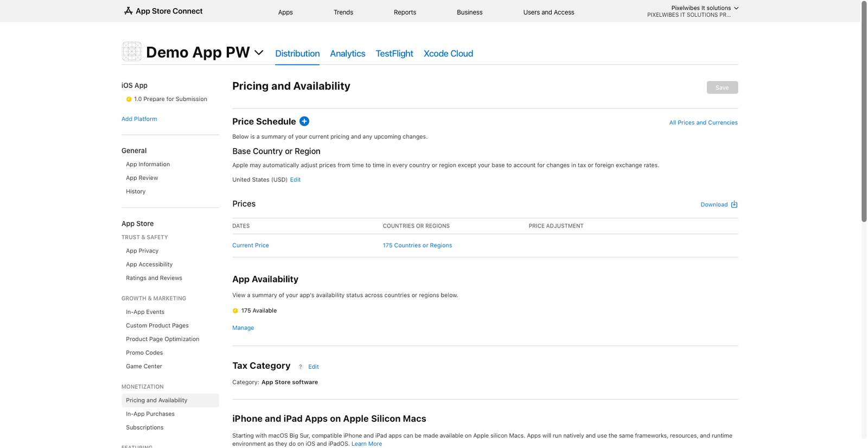Open Game Center in sidebar
868x448 pixels.
pyautogui.click(x=144, y=366)
